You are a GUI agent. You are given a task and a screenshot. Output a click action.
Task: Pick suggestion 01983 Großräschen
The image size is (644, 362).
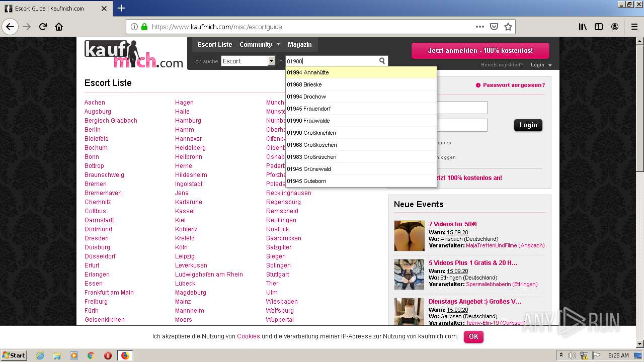(x=361, y=157)
